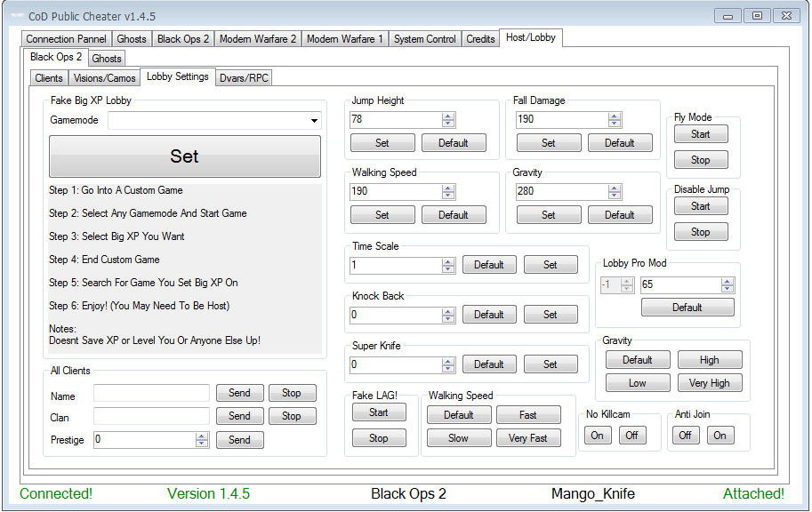The image size is (812, 512).
Task: Set the Time Scale value
Action: [x=551, y=265]
